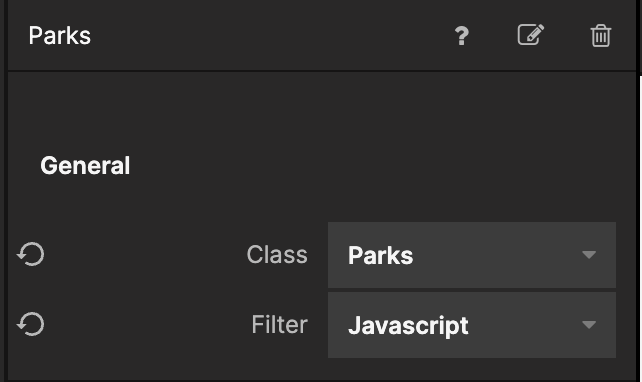Select the Parks panel title

pos(60,36)
